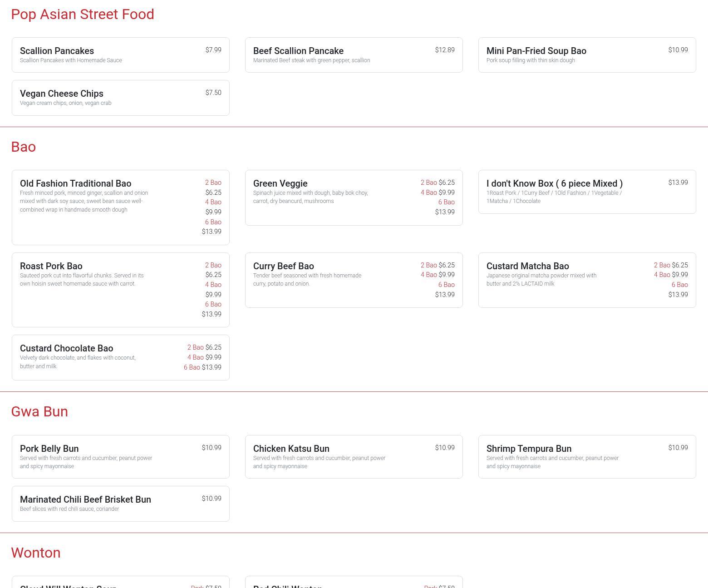Pick 2 Bao option for Custard Chocolate Bao
708x588 pixels.
pos(196,347)
